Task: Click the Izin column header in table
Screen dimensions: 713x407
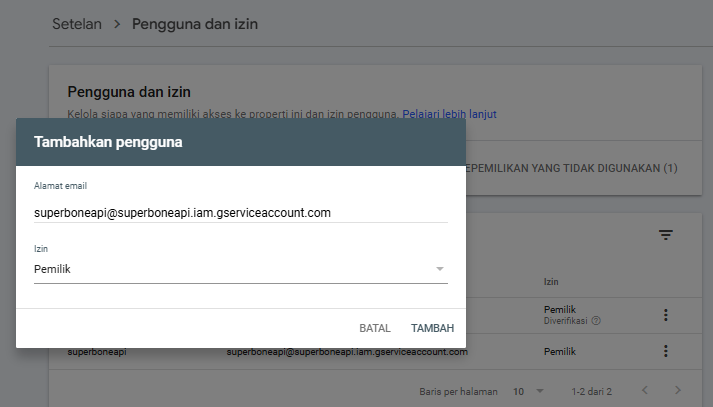Action: (x=551, y=281)
